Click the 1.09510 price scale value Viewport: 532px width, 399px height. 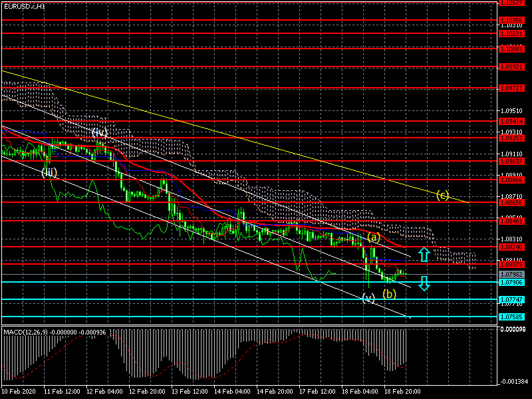click(x=511, y=111)
